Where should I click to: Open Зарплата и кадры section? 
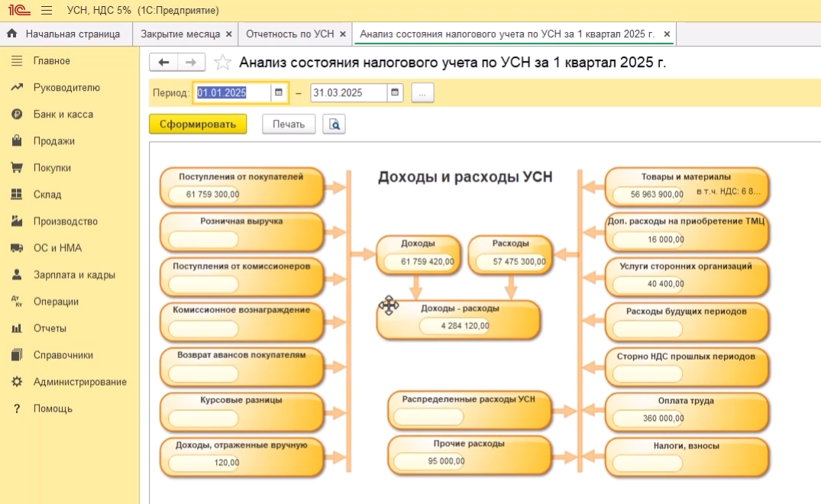point(74,275)
